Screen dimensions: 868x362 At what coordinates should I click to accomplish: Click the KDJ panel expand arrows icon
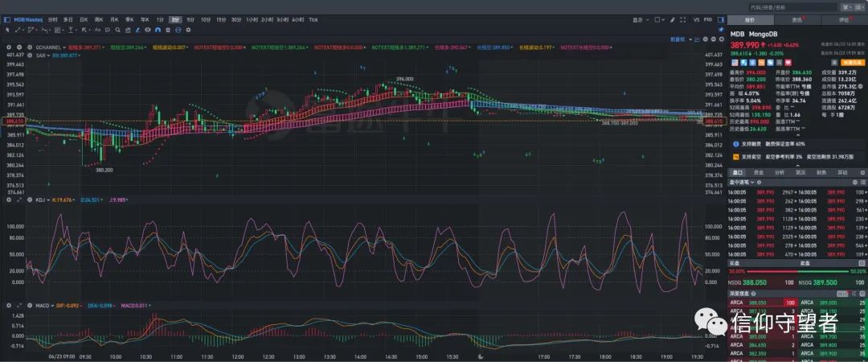tap(19, 200)
